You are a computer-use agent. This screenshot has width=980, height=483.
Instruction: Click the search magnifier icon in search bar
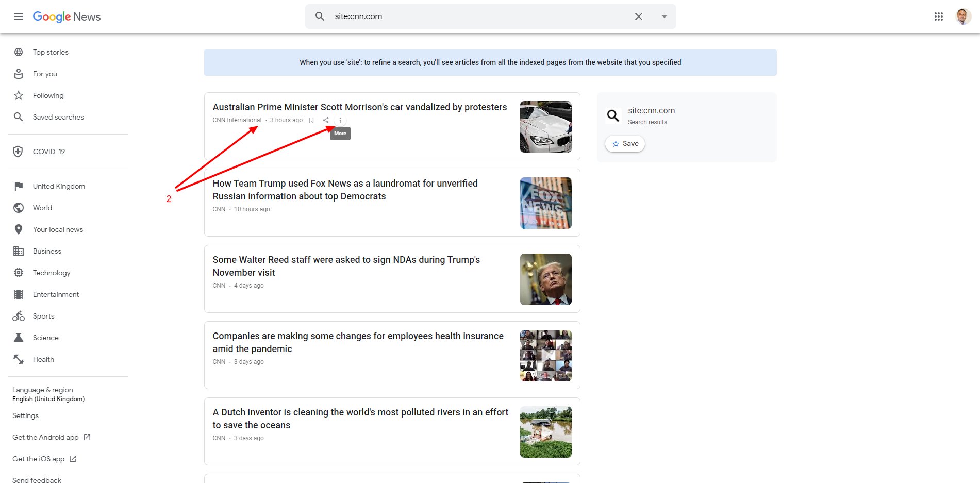tap(320, 16)
